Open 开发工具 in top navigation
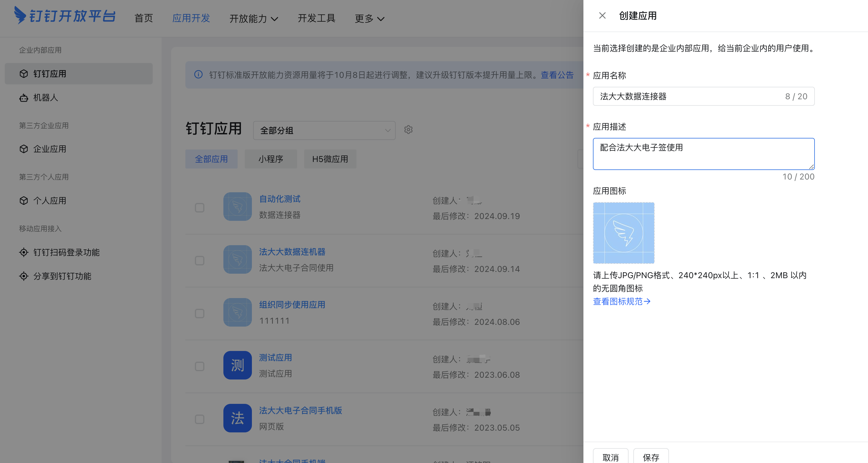 coord(316,18)
